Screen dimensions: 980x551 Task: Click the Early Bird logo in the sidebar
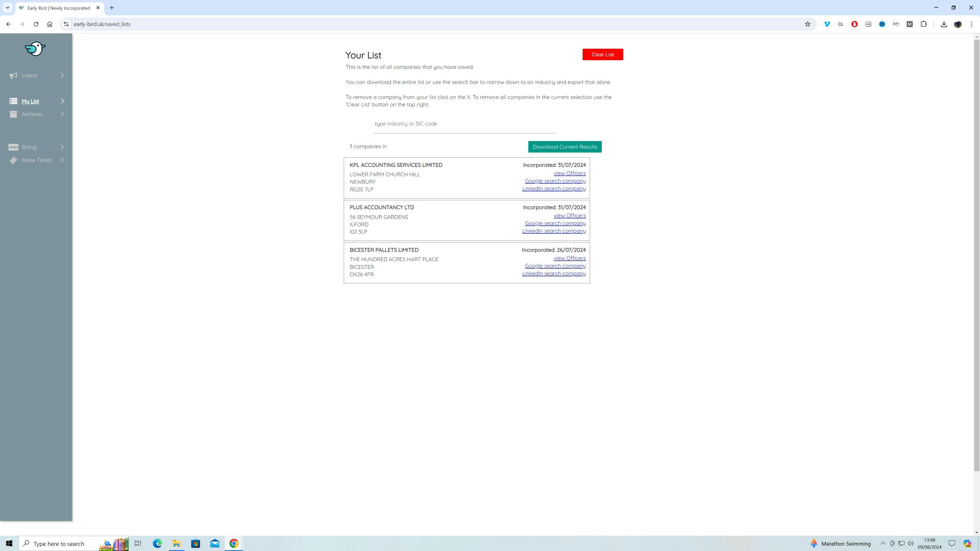click(x=35, y=49)
